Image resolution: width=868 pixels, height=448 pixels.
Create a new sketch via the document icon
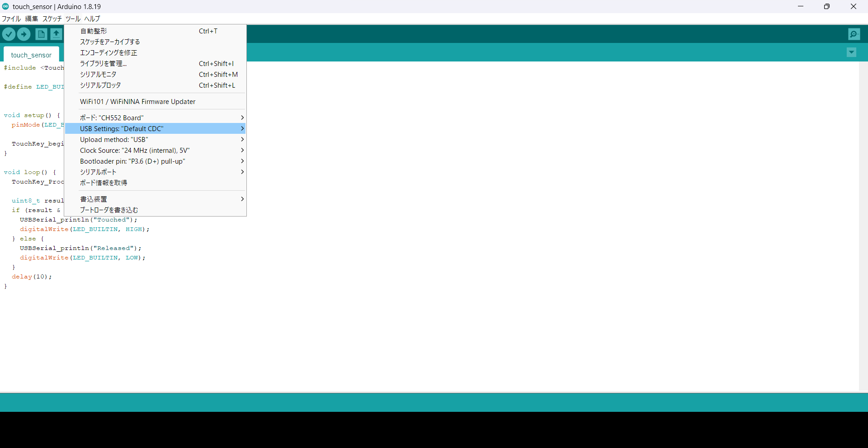(x=41, y=34)
